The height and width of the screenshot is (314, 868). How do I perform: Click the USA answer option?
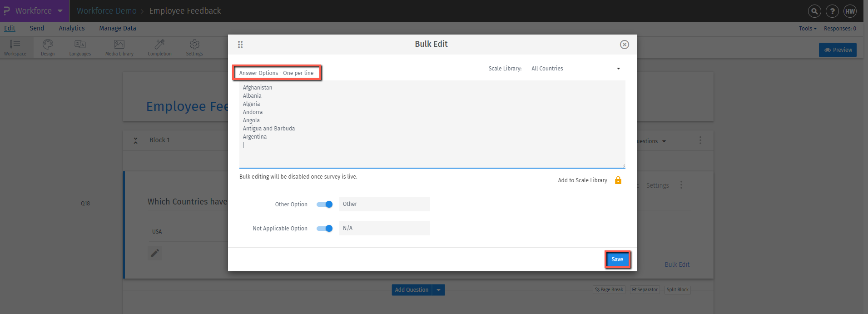pos(157,232)
